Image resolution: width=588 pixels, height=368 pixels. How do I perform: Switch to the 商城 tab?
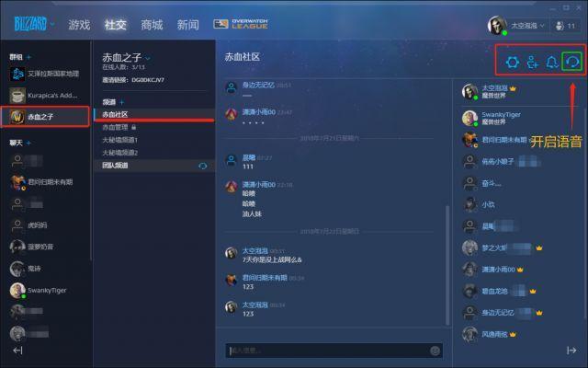[152, 25]
